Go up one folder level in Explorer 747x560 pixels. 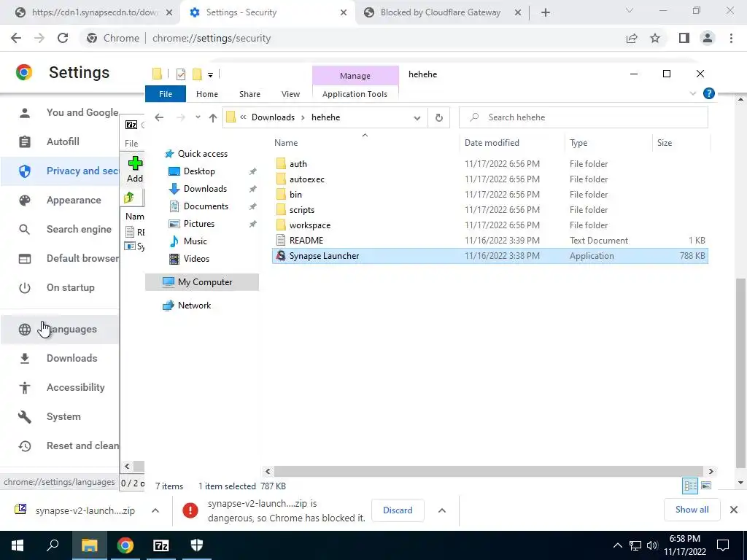coord(212,117)
